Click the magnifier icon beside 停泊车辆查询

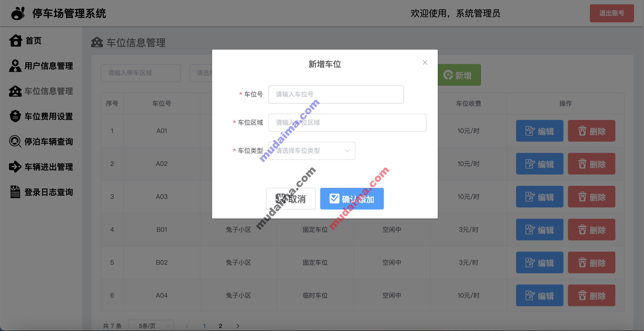tap(15, 141)
